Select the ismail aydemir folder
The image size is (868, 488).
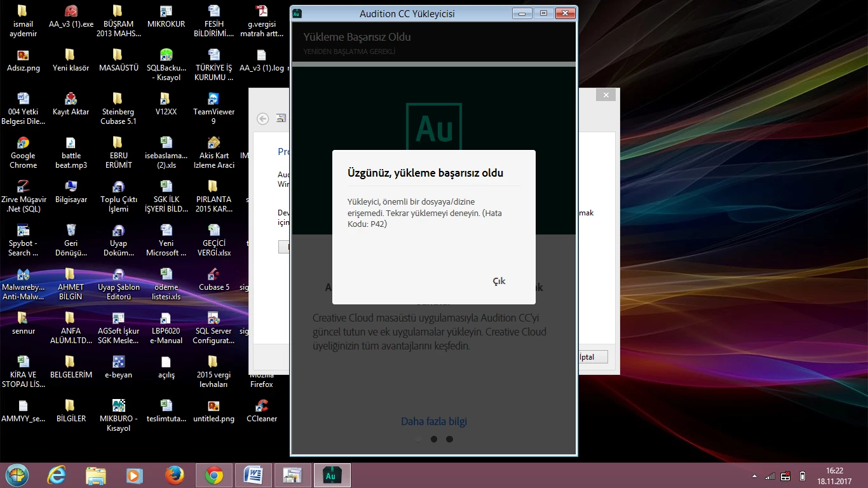(23, 21)
